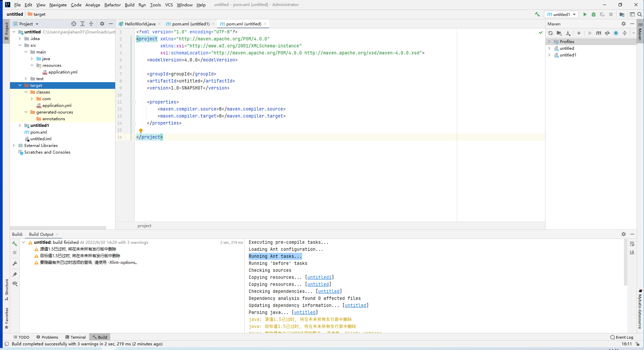The height and width of the screenshot is (350, 644).
Task: Debug the untitled1 configuration
Action: tap(594, 14)
